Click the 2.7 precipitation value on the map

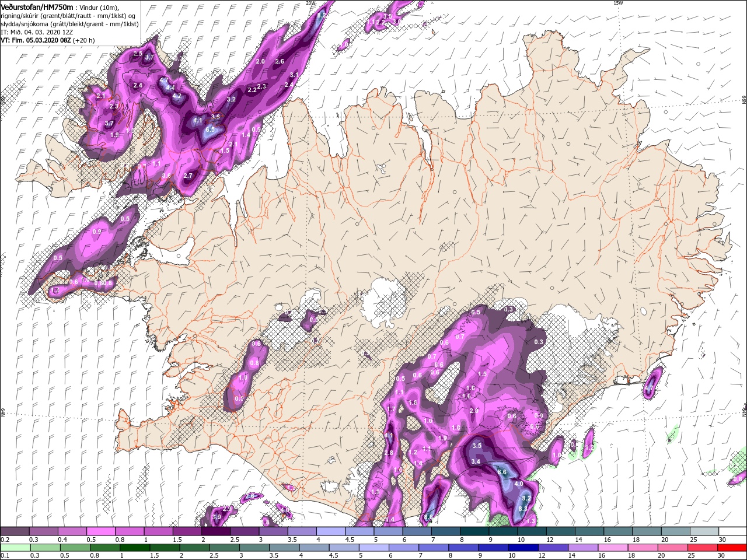point(188,176)
